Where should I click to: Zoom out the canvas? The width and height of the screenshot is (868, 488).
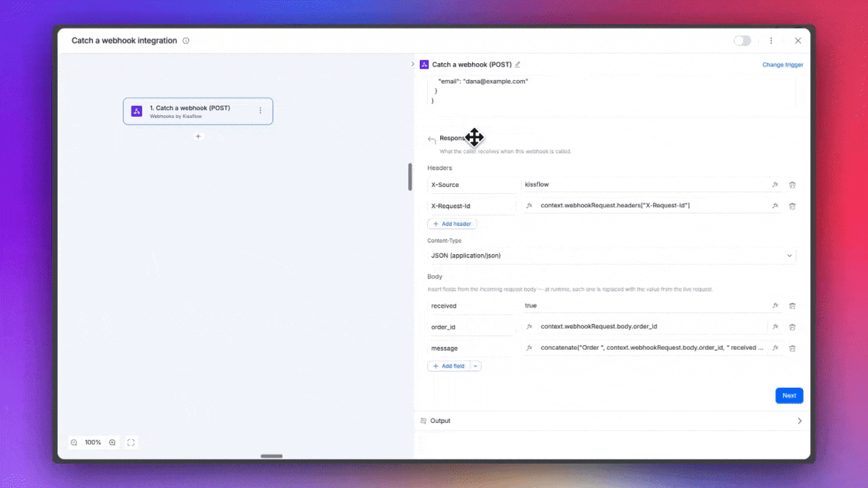point(74,443)
